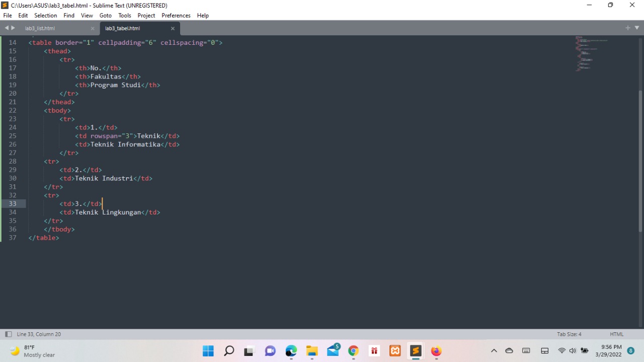Add a new tab with plus icon

(x=628, y=28)
